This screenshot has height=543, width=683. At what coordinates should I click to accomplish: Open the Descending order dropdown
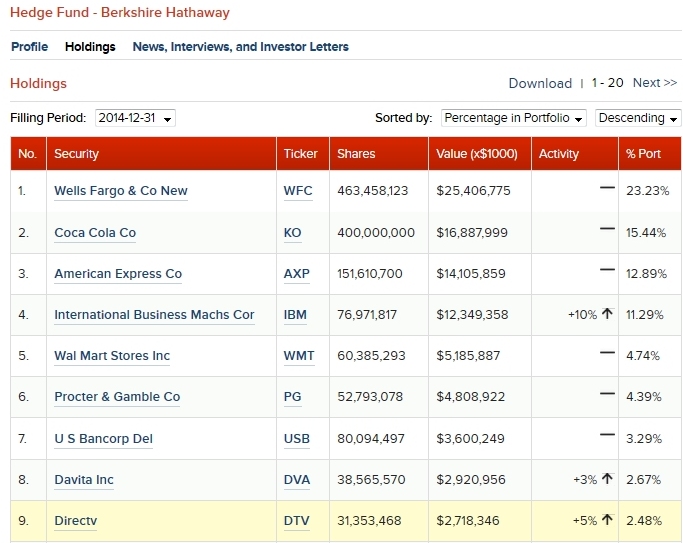point(638,118)
